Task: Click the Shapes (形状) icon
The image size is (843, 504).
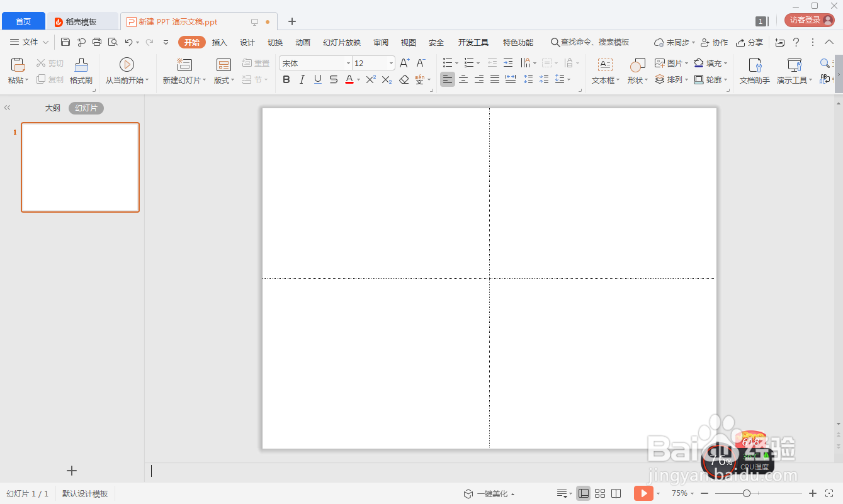Action: [638, 65]
